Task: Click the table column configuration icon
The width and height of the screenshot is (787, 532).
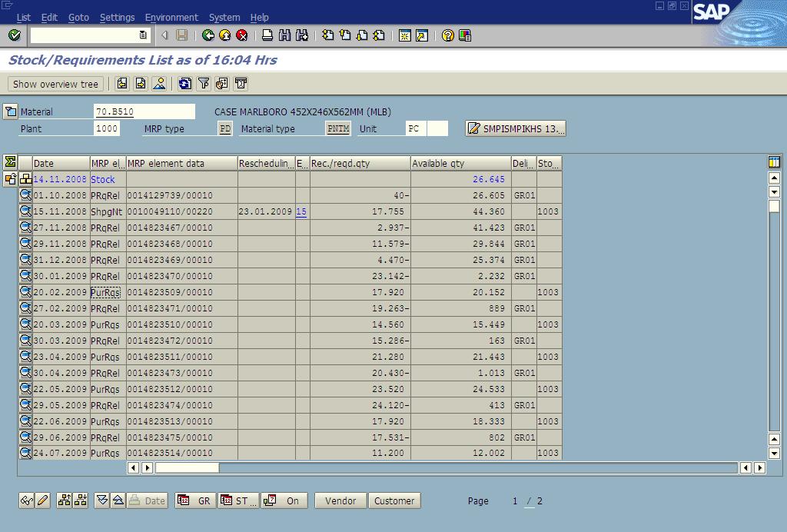Action: (774, 161)
